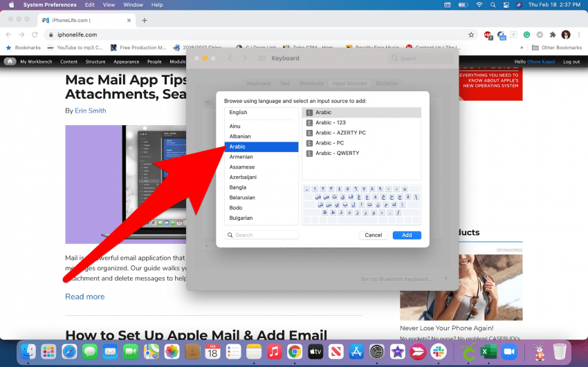Image resolution: width=588 pixels, height=367 pixels.
Task: Open News app in the Dock
Action: tap(336, 352)
